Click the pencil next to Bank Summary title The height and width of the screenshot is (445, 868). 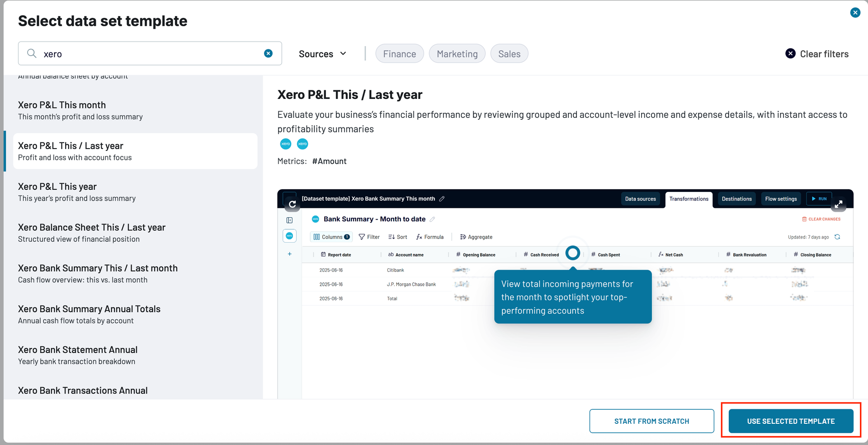[432, 219]
